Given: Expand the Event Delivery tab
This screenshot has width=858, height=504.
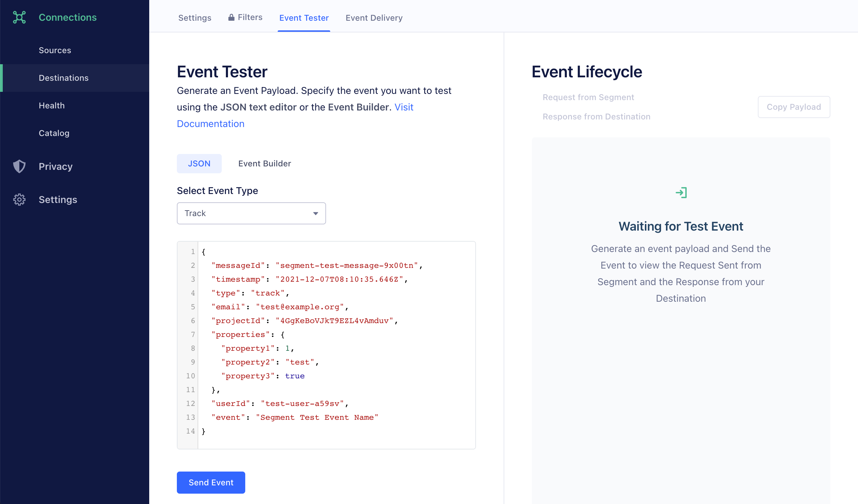Looking at the screenshot, I should (x=373, y=17).
